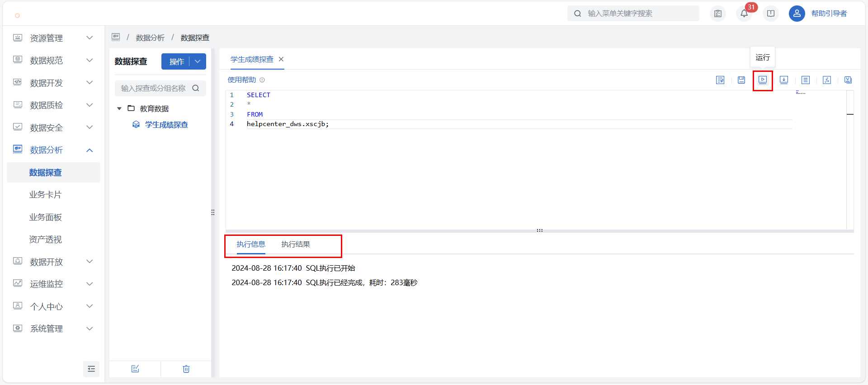Click the user avatar icon
868x385 pixels.
coord(797,14)
